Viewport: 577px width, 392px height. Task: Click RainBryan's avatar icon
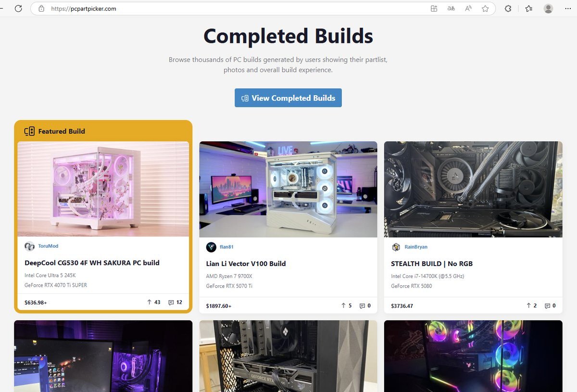(x=396, y=247)
